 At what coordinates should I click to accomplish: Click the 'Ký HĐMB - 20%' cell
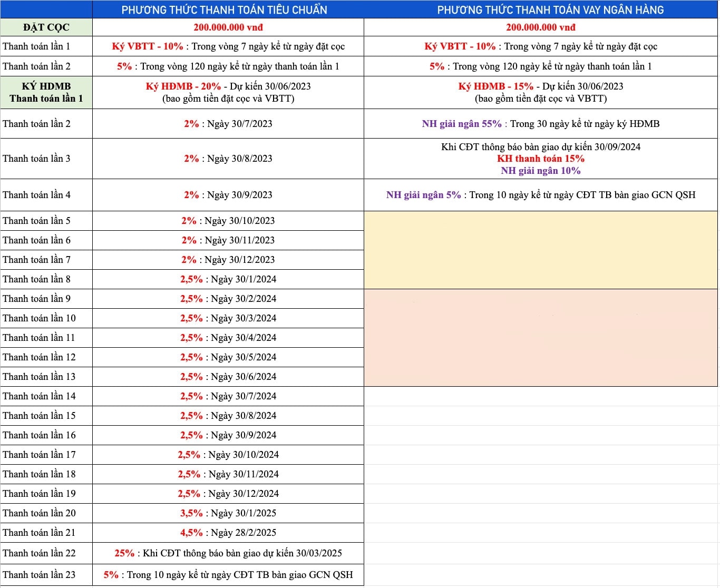(228, 92)
